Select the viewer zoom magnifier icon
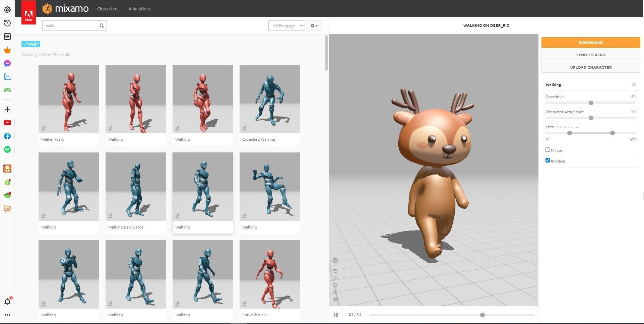Image resolution: width=644 pixels, height=324 pixels. 335,285
